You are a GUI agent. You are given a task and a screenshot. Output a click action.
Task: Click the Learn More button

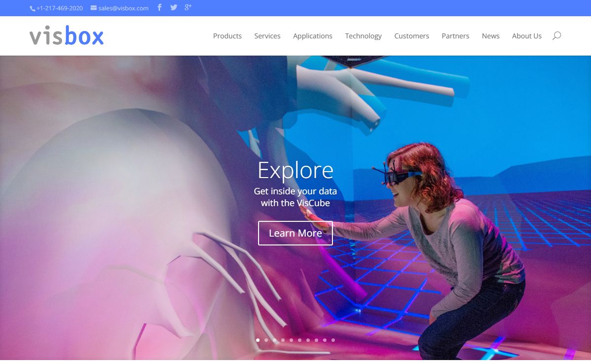pos(295,233)
